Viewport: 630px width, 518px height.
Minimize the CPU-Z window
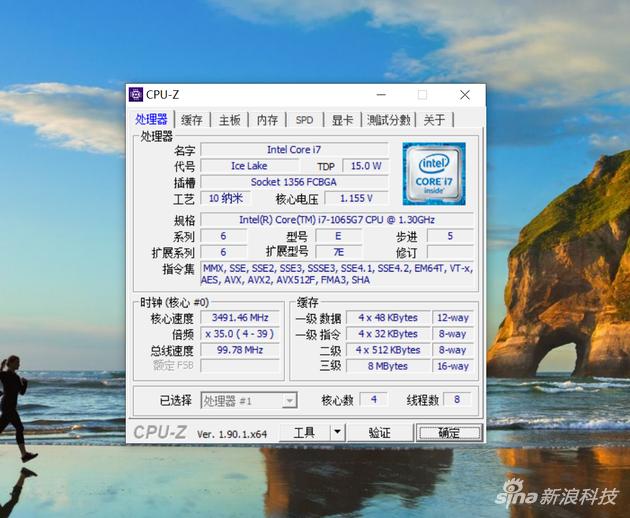point(381,95)
